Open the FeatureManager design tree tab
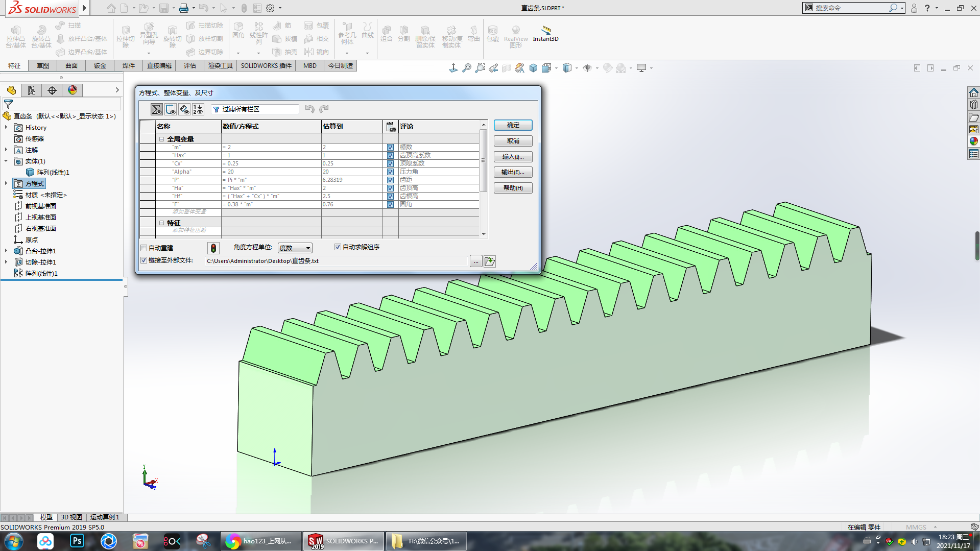980x551 pixels. point(11,90)
